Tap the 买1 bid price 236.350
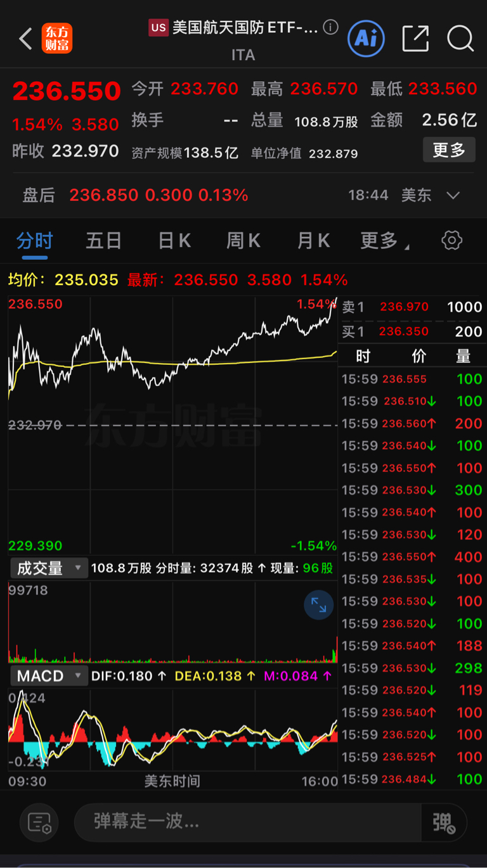 405,331
